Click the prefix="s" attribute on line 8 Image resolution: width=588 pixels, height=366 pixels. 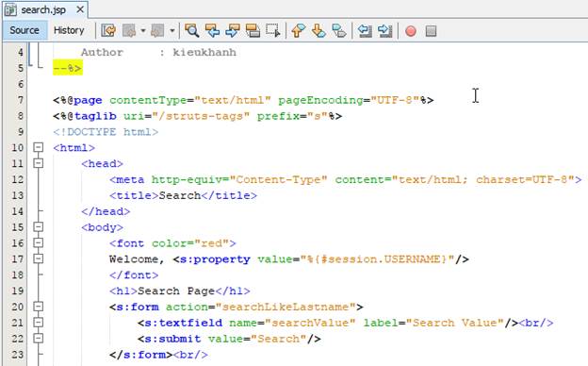coord(292,116)
